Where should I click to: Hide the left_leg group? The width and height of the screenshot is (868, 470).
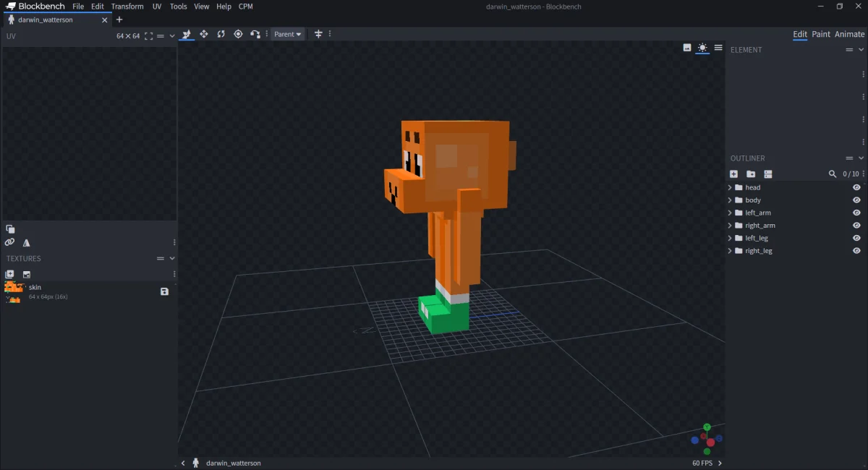pyautogui.click(x=856, y=238)
